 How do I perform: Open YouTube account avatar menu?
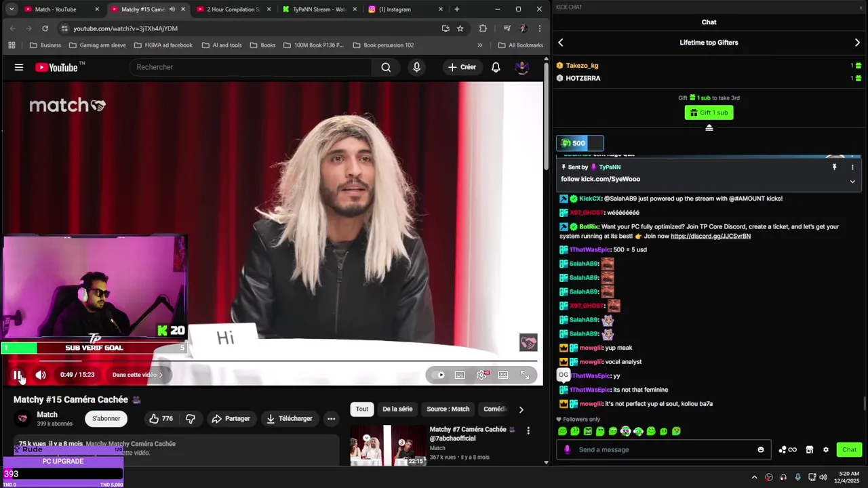(522, 67)
